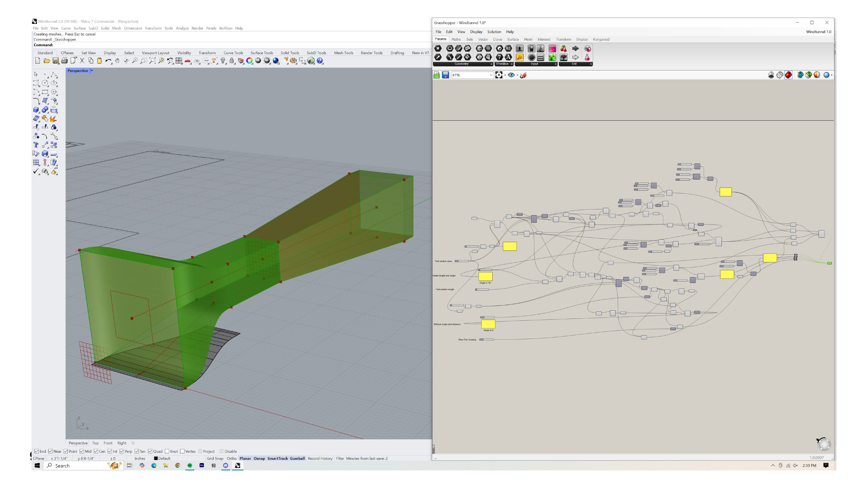Expand the Geometry component panel
The image size is (868, 488).
pyautogui.click(x=491, y=64)
